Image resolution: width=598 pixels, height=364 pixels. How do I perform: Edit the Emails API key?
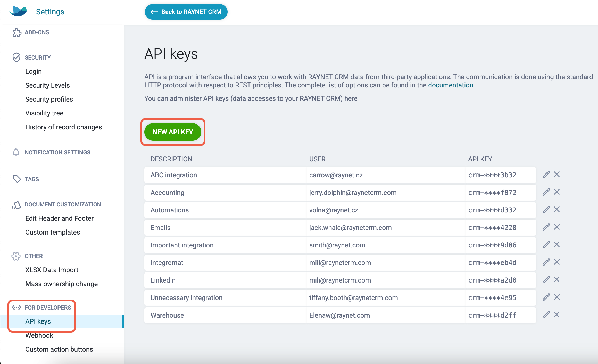pyautogui.click(x=546, y=227)
